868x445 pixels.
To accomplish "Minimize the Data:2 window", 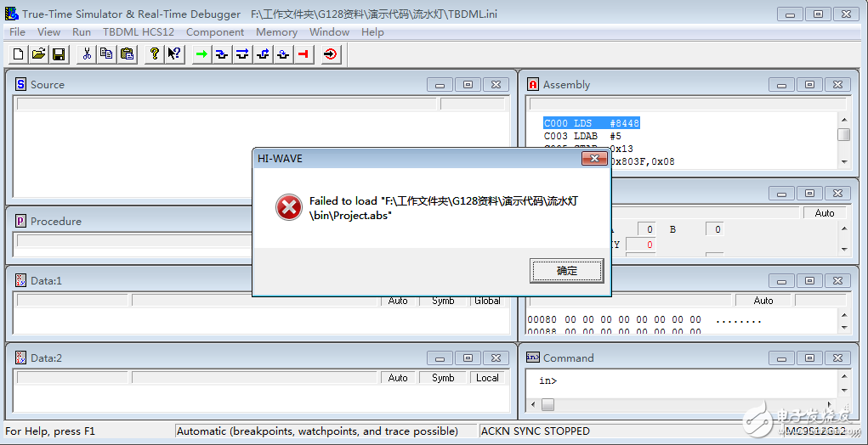I will coord(440,358).
